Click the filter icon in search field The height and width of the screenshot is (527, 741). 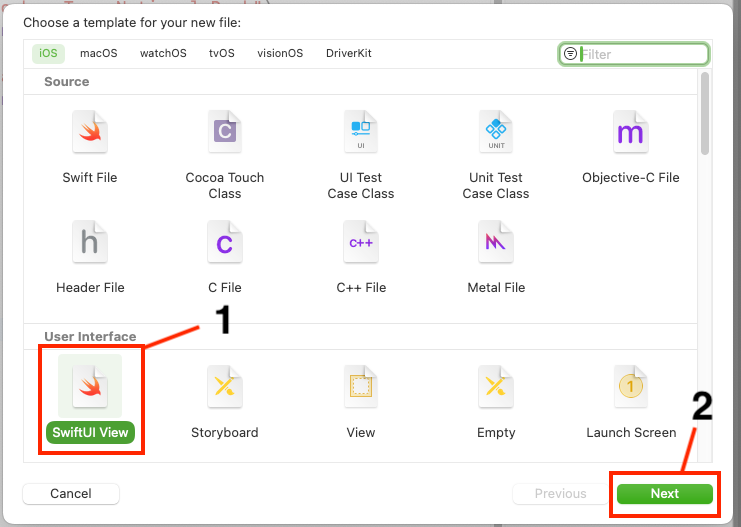(571, 54)
